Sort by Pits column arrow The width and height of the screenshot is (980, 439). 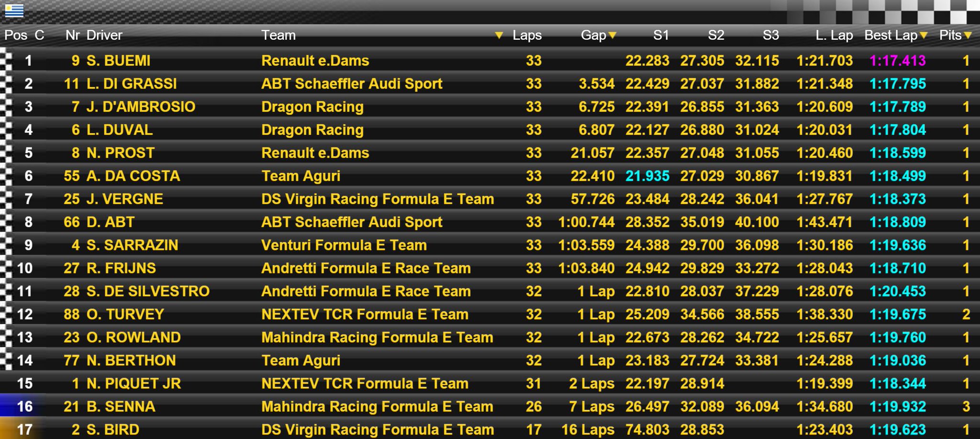[968, 35]
